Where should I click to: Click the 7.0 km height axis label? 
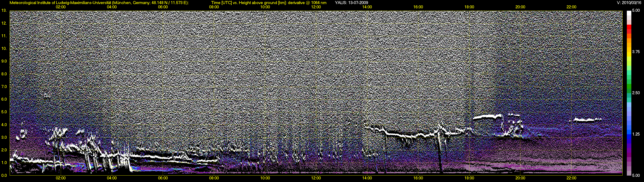click(4, 87)
